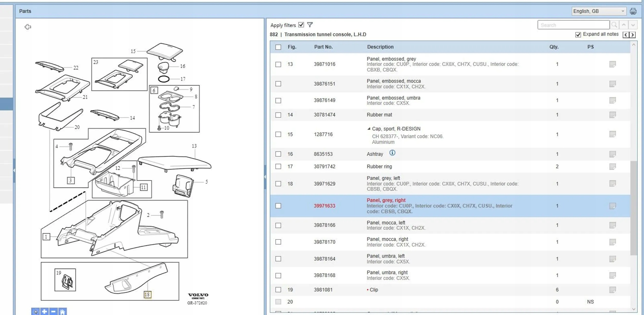
Task: Zoom out of the diagram with the minus icon
Action: pos(53,311)
